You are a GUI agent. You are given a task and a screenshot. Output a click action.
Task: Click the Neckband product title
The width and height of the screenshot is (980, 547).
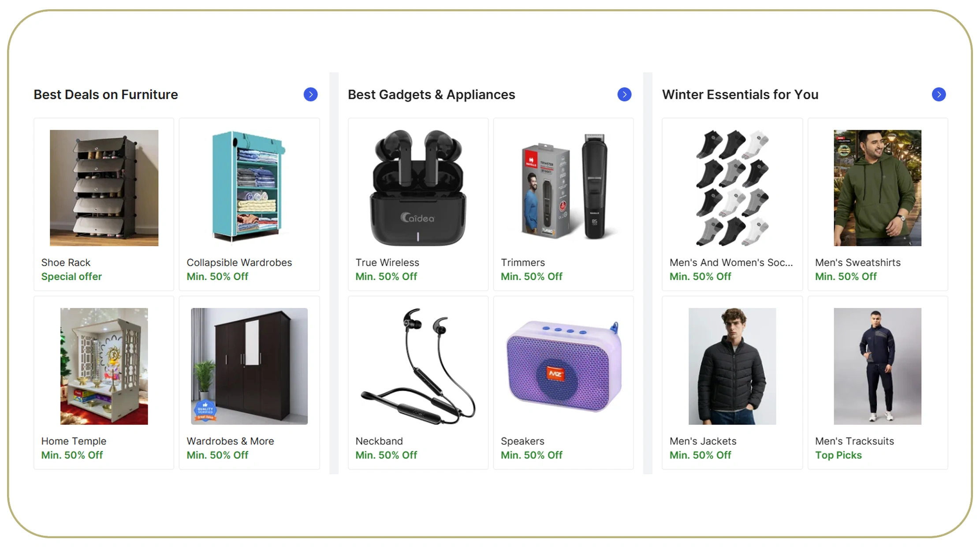[379, 441]
